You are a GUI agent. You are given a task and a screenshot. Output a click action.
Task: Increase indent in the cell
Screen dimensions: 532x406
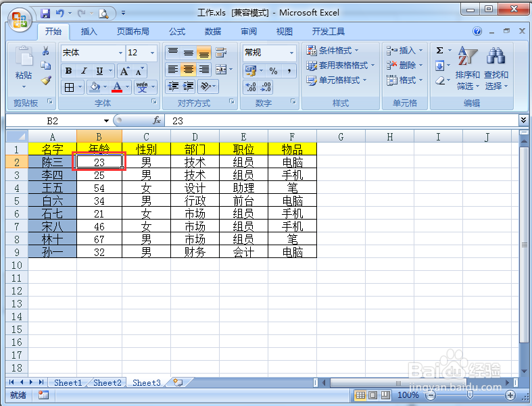[x=189, y=86]
